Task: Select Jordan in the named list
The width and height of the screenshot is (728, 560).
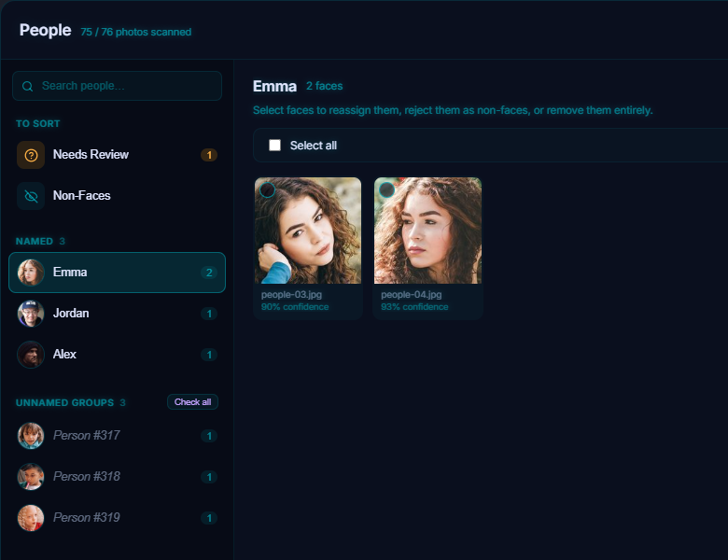Action: (117, 314)
